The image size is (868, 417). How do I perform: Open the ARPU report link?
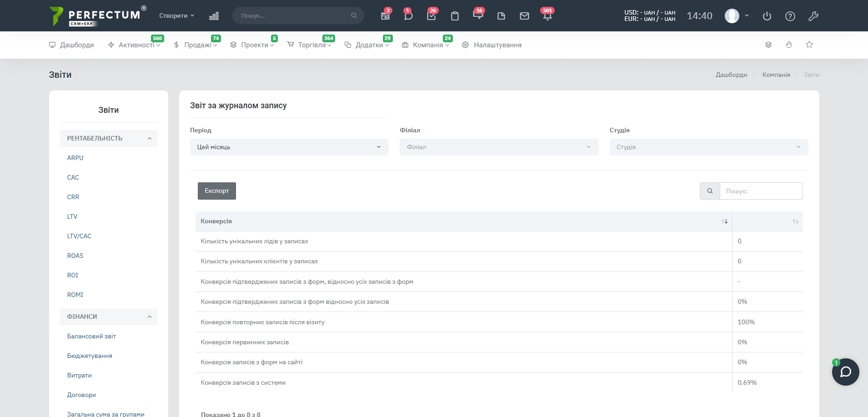(x=75, y=158)
